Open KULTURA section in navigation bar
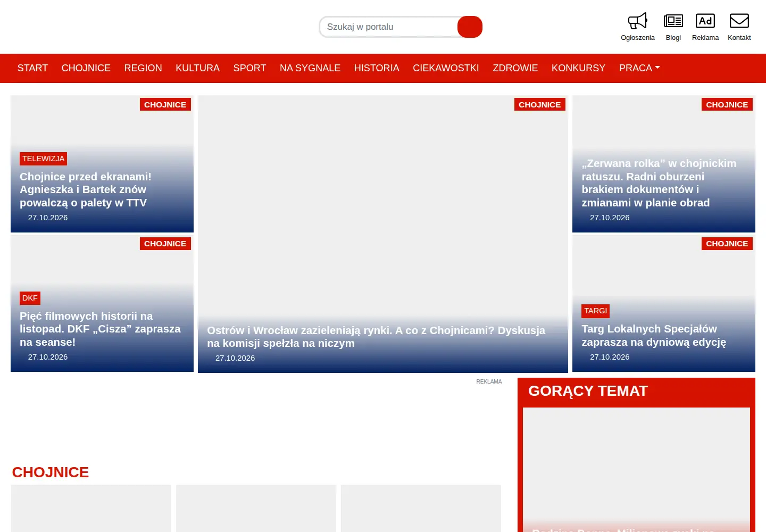766x532 pixels. tap(197, 68)
